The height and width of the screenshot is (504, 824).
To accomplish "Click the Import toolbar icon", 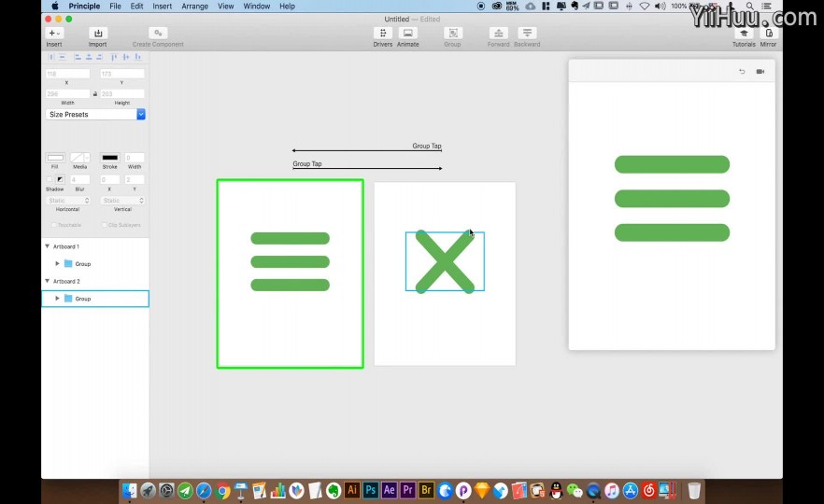I will pos(98,33).
